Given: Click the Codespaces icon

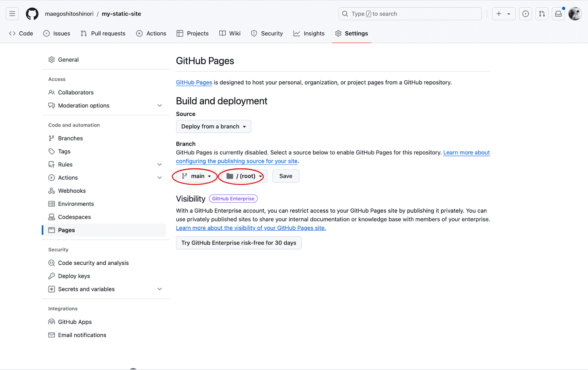Looking at the screenshot, I should (x=51, y=217).
